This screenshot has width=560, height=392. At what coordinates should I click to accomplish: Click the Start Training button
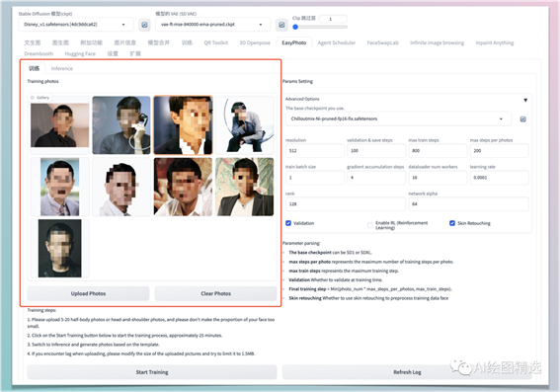click(x=152, y=372)
